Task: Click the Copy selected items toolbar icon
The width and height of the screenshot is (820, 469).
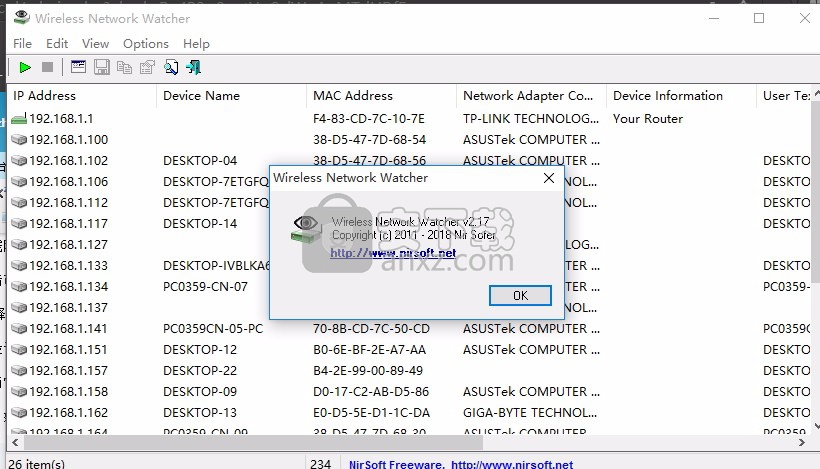Action: click(x=124, y=67)
